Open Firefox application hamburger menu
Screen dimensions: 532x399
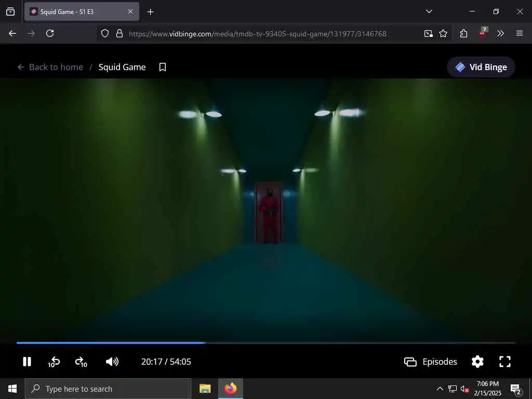(520, 33)
